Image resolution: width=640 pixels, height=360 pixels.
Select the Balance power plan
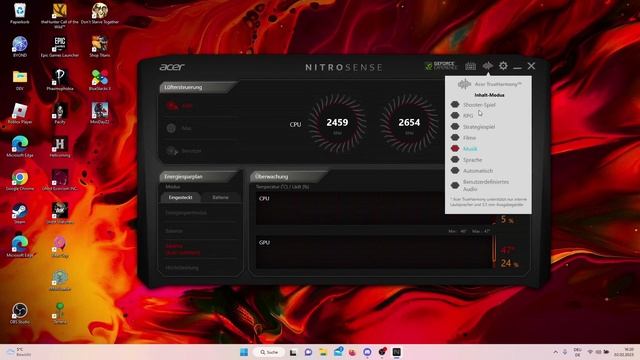point(174,231)
